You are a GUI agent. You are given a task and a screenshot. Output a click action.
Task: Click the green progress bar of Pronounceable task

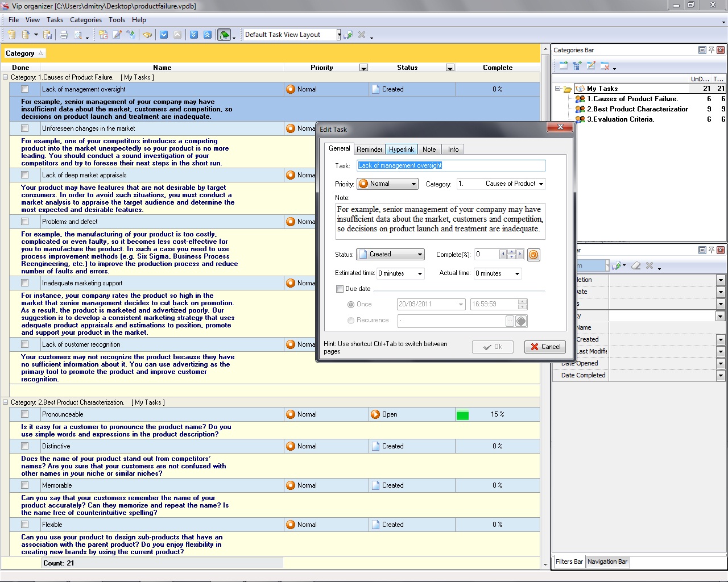462,415
